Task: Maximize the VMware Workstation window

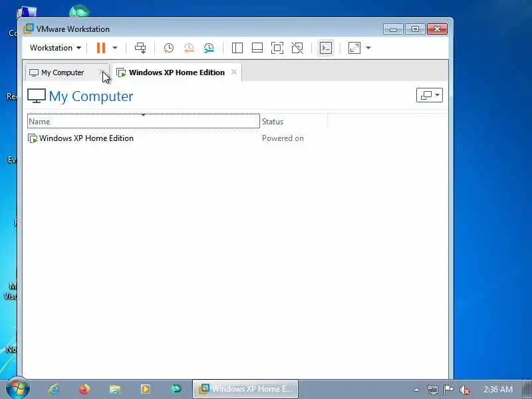Action: click(415, 29)
